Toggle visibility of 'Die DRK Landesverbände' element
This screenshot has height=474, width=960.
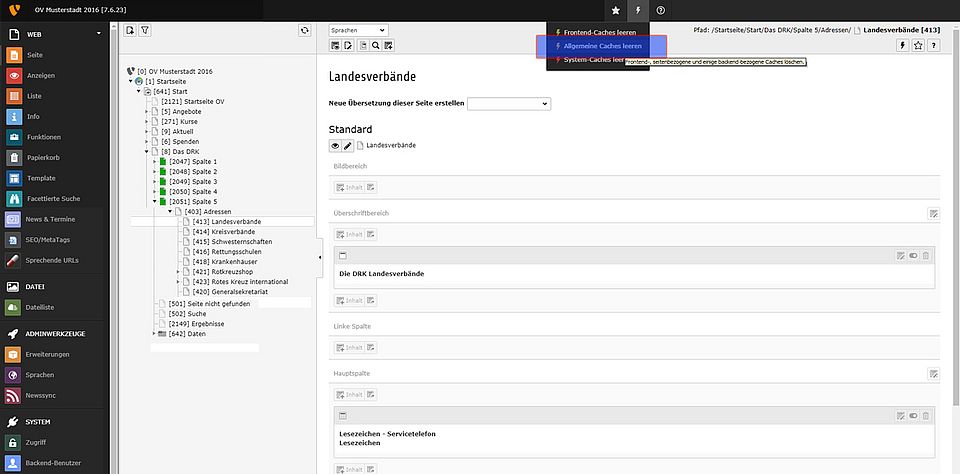pos(913,256)
